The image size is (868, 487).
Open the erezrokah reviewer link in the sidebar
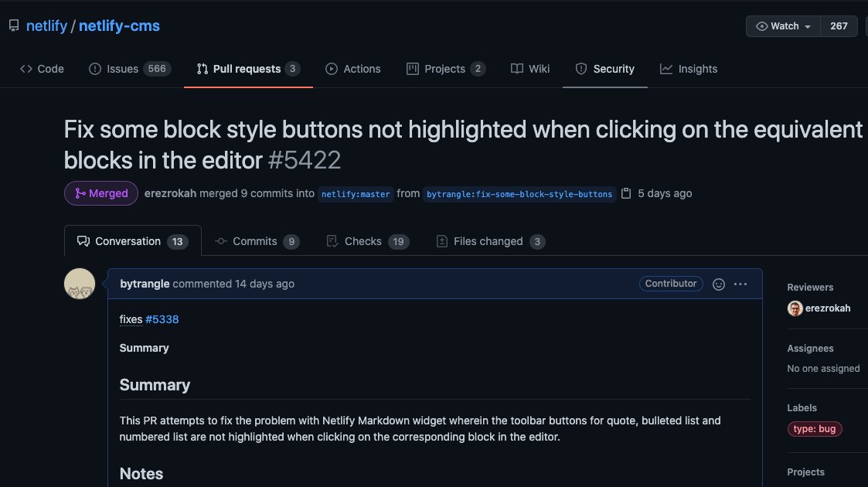tap(828, 308)
